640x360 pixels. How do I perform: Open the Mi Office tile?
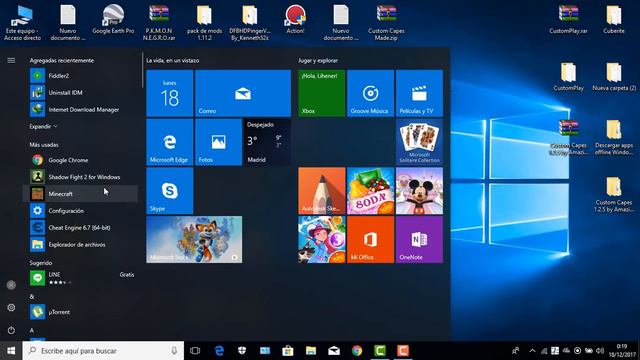[370, 240]
